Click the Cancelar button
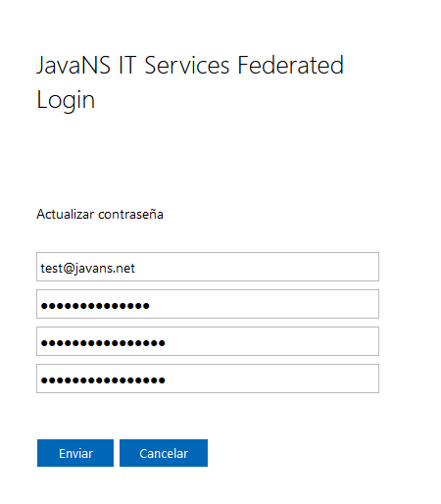This screenshot has height=504, width=441. (164, 453)
